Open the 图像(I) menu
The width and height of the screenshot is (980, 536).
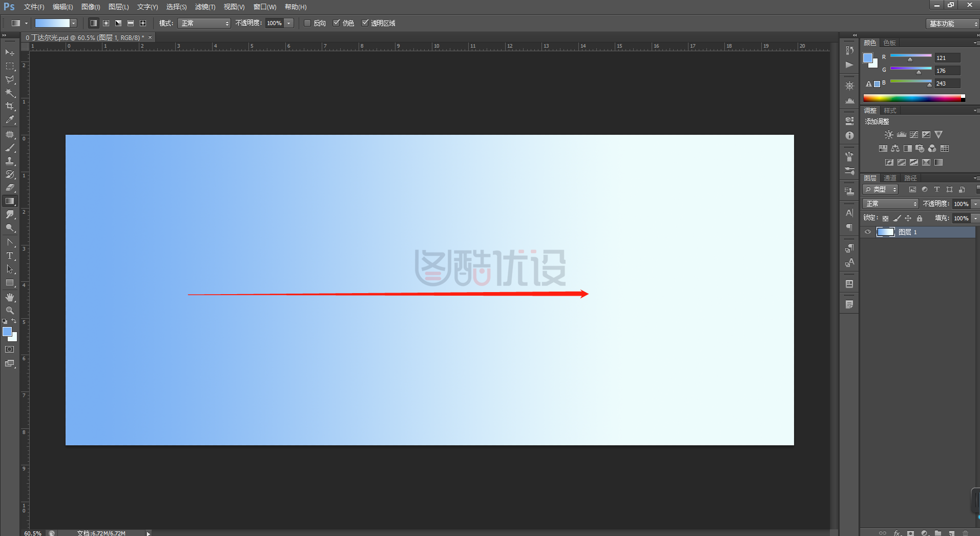[x=91, y=7]
